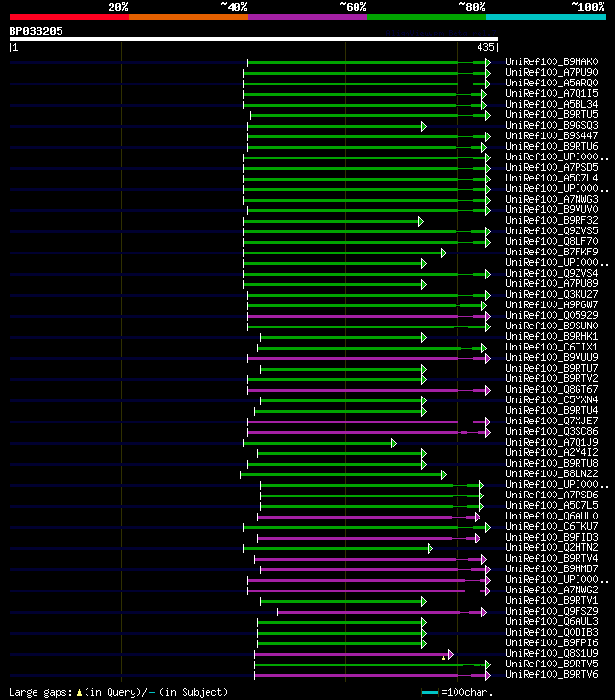Click the 435 end position label
The image size is (615, 700).
pos(485,47)
